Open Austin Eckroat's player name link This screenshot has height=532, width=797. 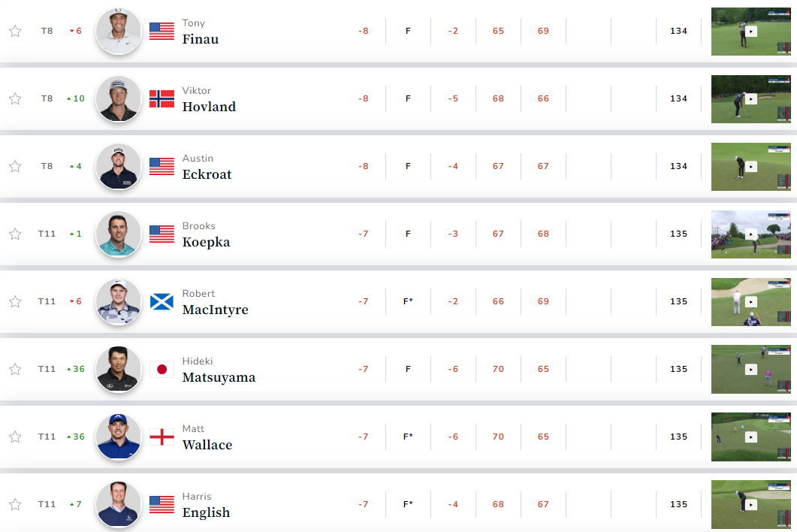pos(207,174)
